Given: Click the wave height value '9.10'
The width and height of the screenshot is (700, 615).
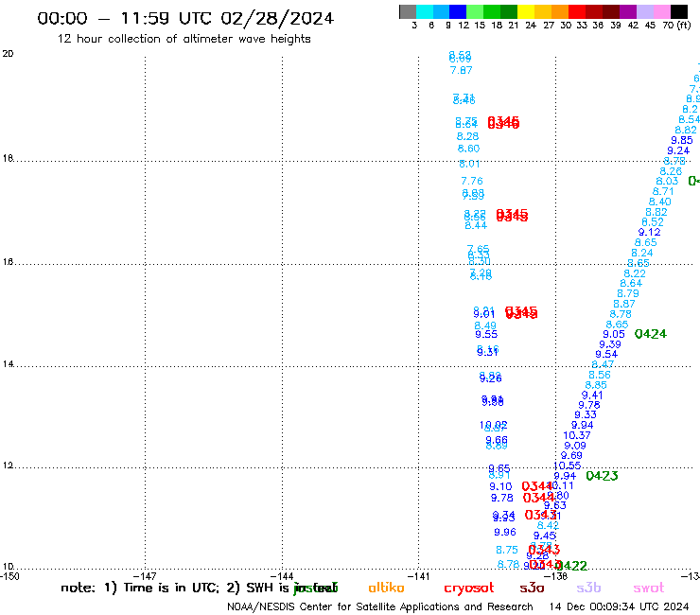Looking at the screenshot, I should (500, 487).
